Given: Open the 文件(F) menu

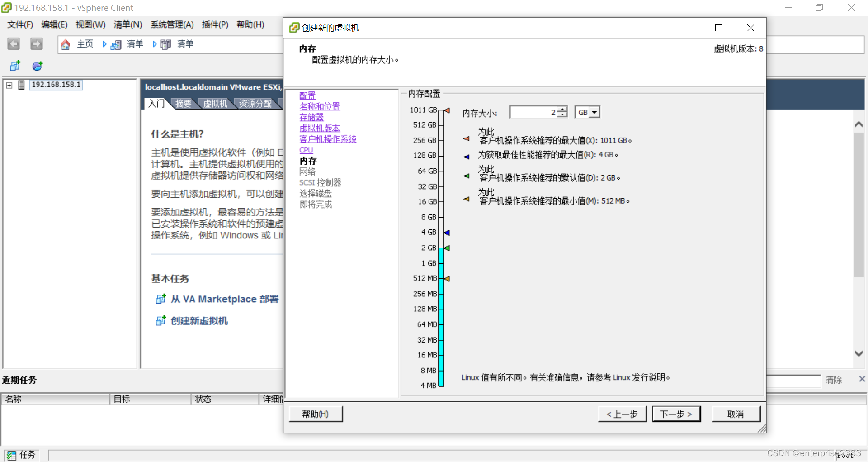Looking at the screenshot, I should point(20,24).
